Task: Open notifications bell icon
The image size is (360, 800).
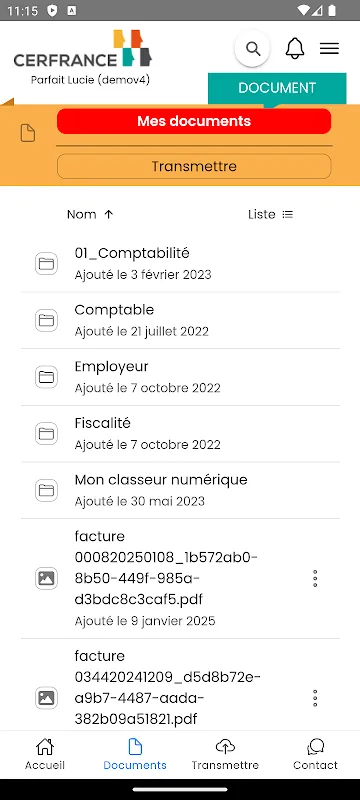Action: tap(295, 48)
